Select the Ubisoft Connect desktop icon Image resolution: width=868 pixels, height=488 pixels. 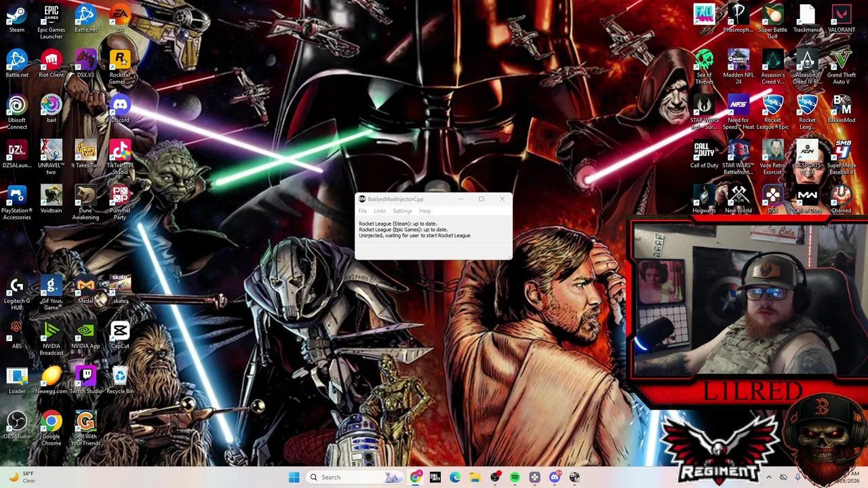click(x=17, y=112)
